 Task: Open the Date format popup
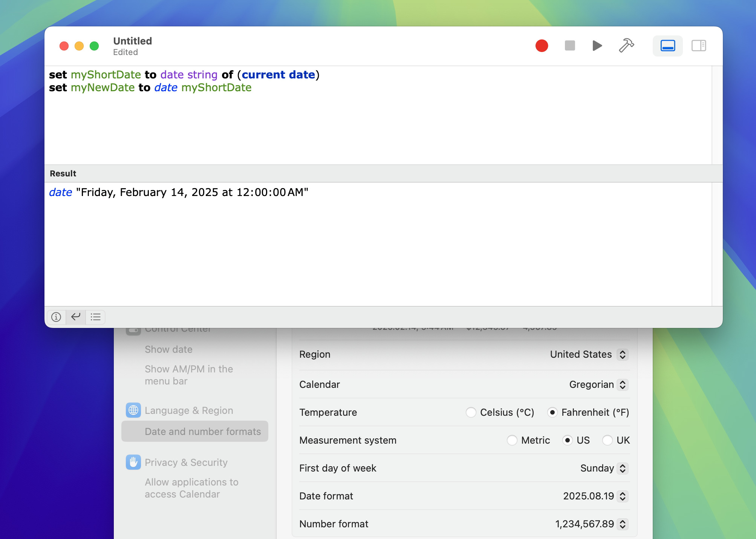[x=595, y=496]
